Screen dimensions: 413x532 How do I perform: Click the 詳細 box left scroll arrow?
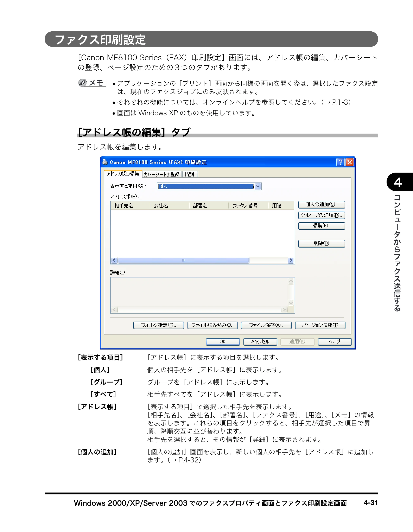[x=114, y=310]
